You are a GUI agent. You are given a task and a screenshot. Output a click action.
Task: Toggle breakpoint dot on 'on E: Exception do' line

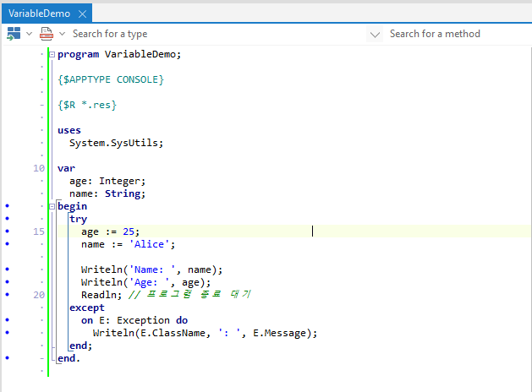pyautogui.click(x=8, y=320)
